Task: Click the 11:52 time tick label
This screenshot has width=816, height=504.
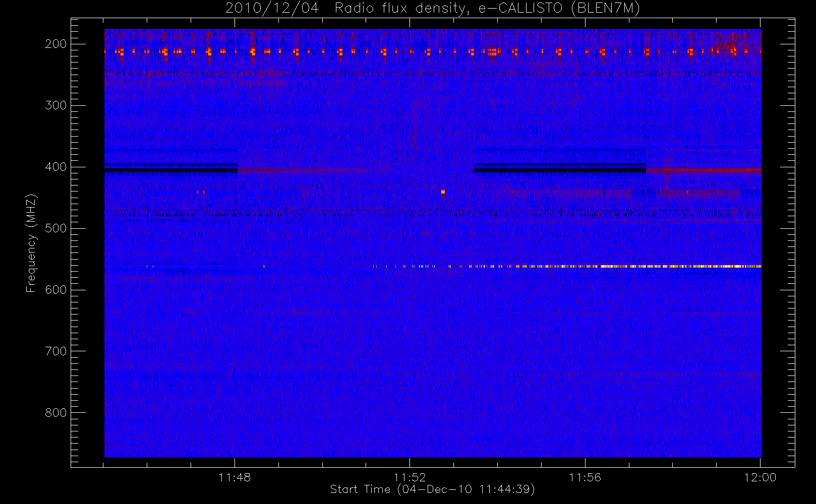Action: [410, 477]
